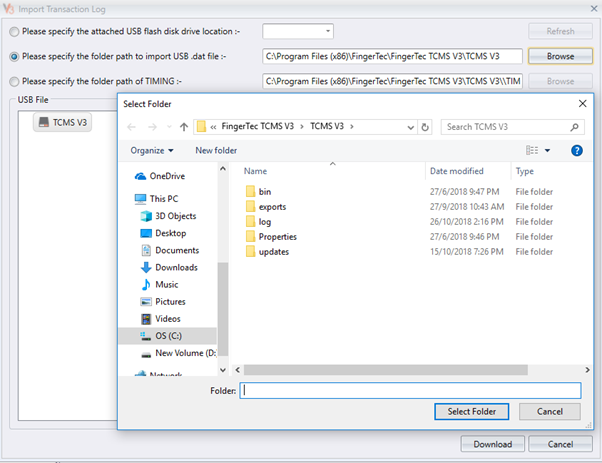Screen dimensions: 602x463
Task: Click the up one level arrow
Action: click(x=184, y=127)
